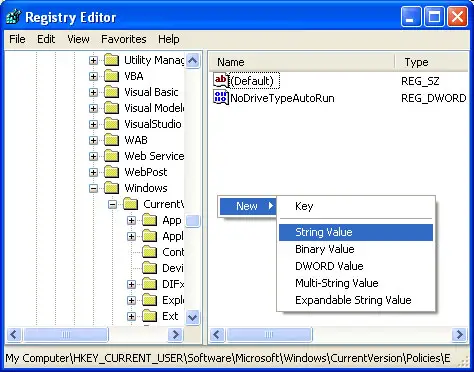The height and width of the screenshot is (372, 474).
Task: Click the REG_SZ type cell
Action: (x=420, y=81)
